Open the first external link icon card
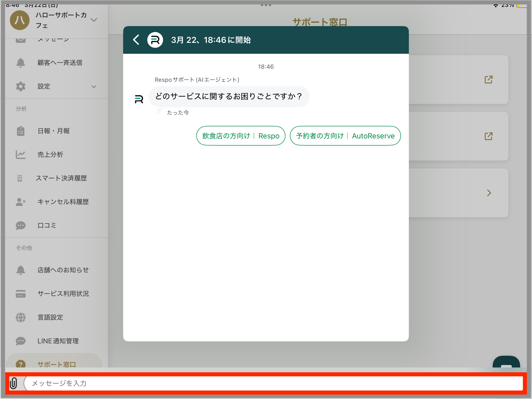The height and width of the screenshot is (399, 532). (x=488, y=80)
